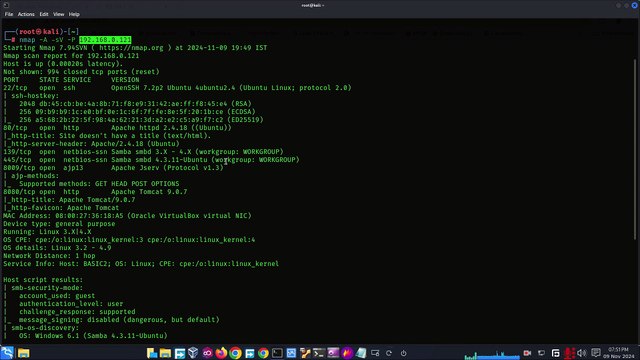Image resolution: width=640 pixels, height=360 pixels.
Task: Open the purple window taskbar icon
Action: pos(333,353)
